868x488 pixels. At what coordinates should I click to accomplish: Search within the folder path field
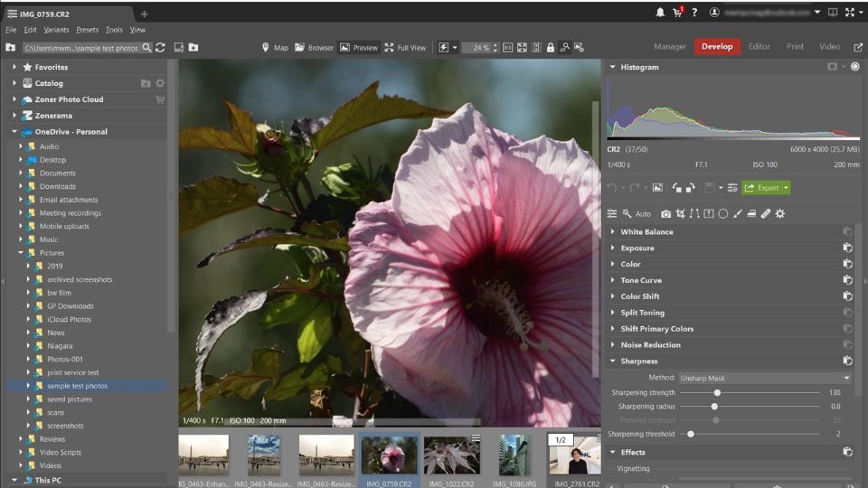point(146,48)
